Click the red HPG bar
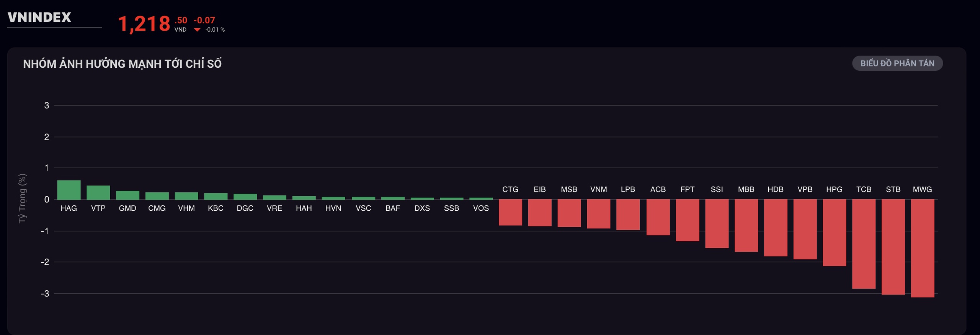 coord(834,233)
